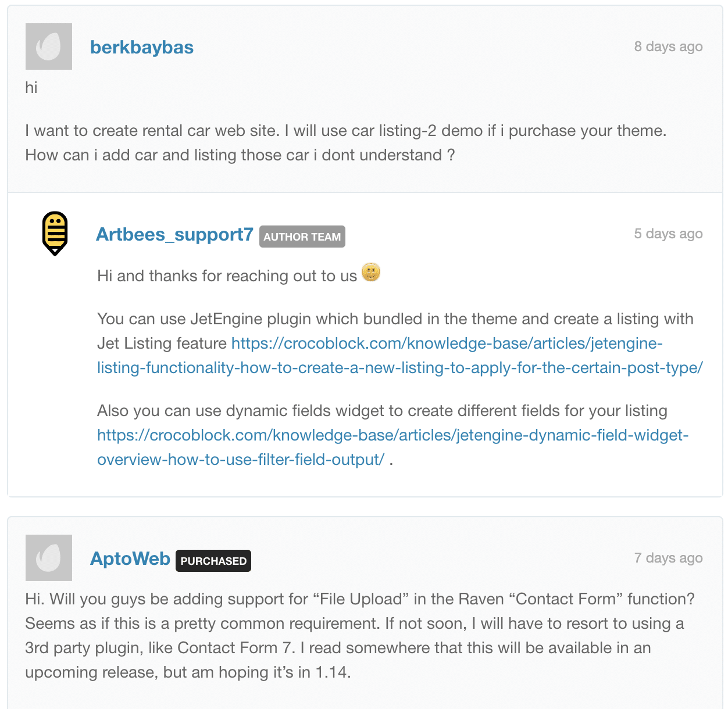Click the "You can use JetEngine plugin" sentence
This screenshot has height=709, width=728.
395,319
